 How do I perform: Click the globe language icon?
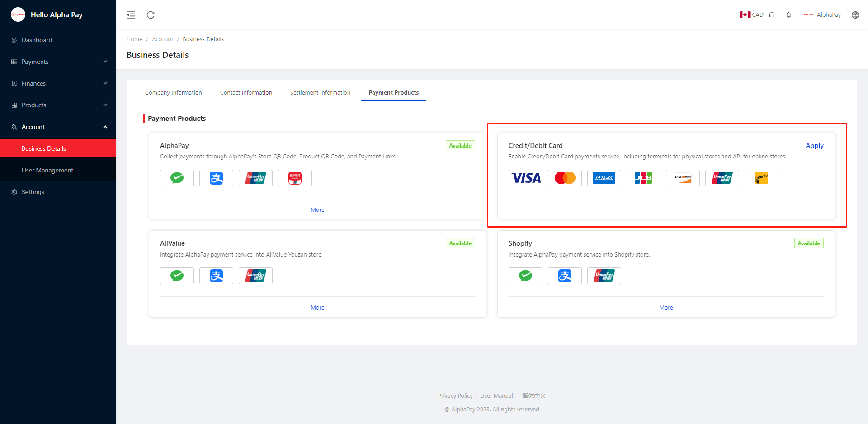(x=855, y=15)
